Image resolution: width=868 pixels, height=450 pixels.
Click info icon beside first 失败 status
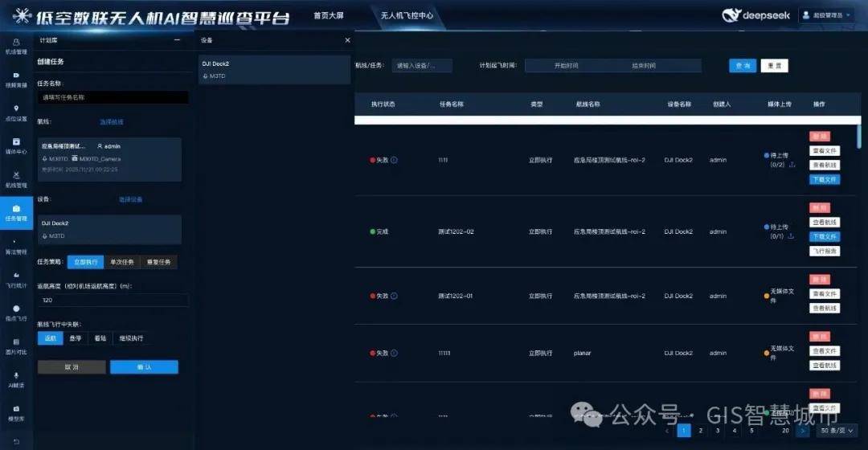click(x=394, y=161)
